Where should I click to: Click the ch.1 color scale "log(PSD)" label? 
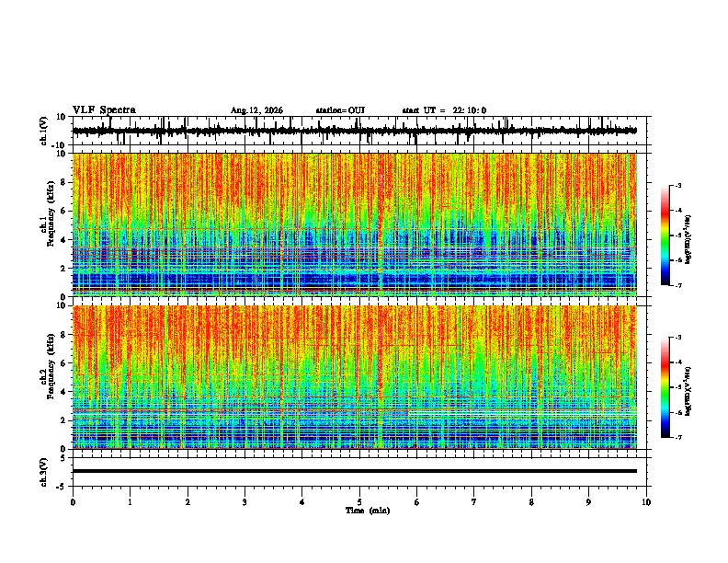pos(688,239)
